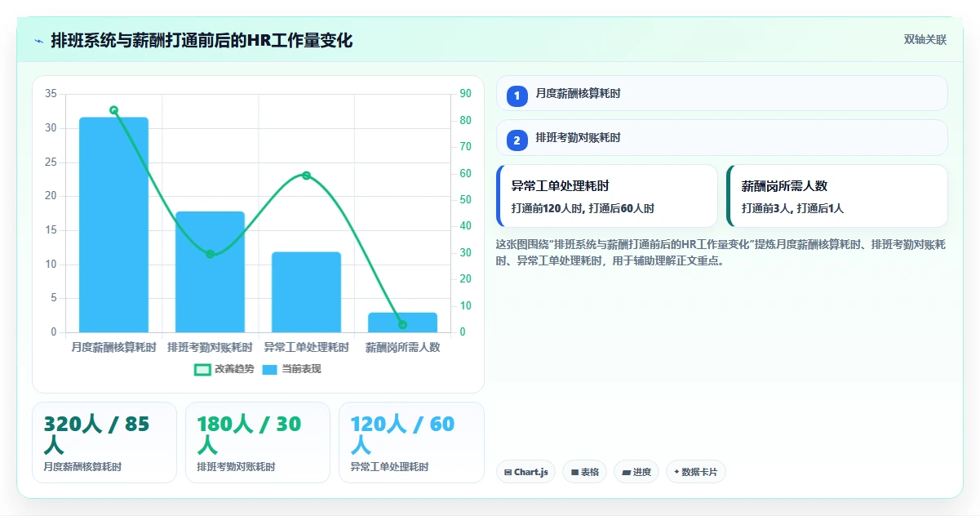Click the x-axis label 薪酬岗所需人数
Viewport: 980px width, 516px height.
coord(402,347)
